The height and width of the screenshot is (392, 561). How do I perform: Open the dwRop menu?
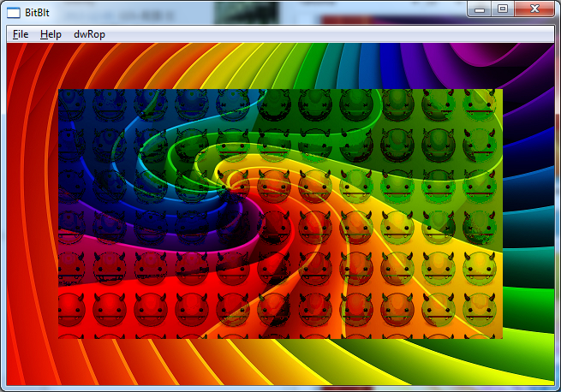coord(89,34)
